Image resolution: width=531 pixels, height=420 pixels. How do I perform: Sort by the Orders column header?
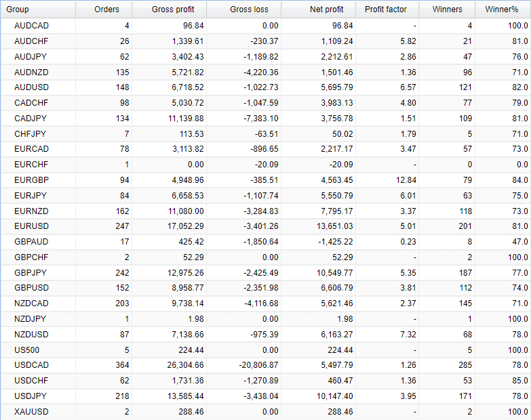104,9
